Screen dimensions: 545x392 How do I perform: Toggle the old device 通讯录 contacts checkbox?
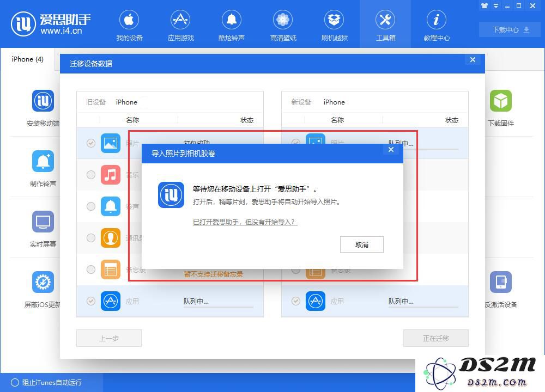tap(90, 238)
